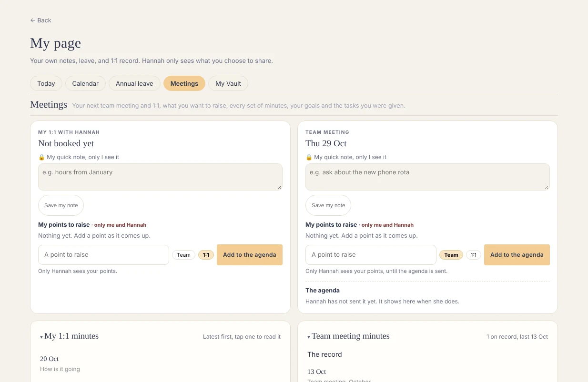Choose 1:1 option in the Team meeting card

pos(473,255)
